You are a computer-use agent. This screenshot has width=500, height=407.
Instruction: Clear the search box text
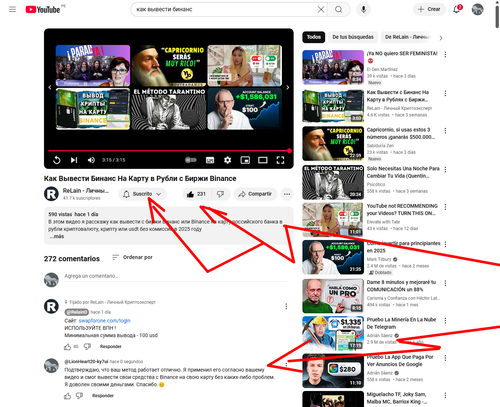321,9
